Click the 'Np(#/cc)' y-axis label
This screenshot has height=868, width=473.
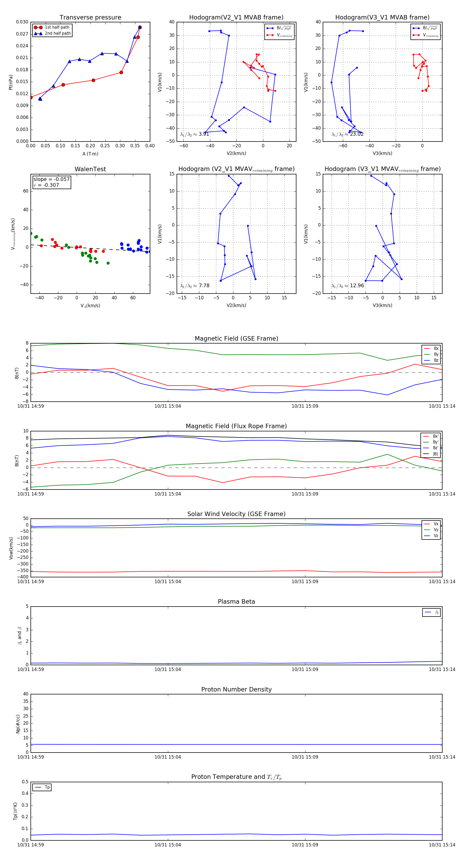coord(18,724)
